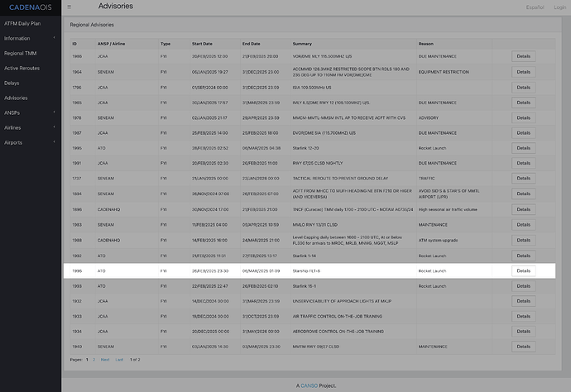
Task: Expand the Information sidebar menu
Action: click(x=31, y=38)
